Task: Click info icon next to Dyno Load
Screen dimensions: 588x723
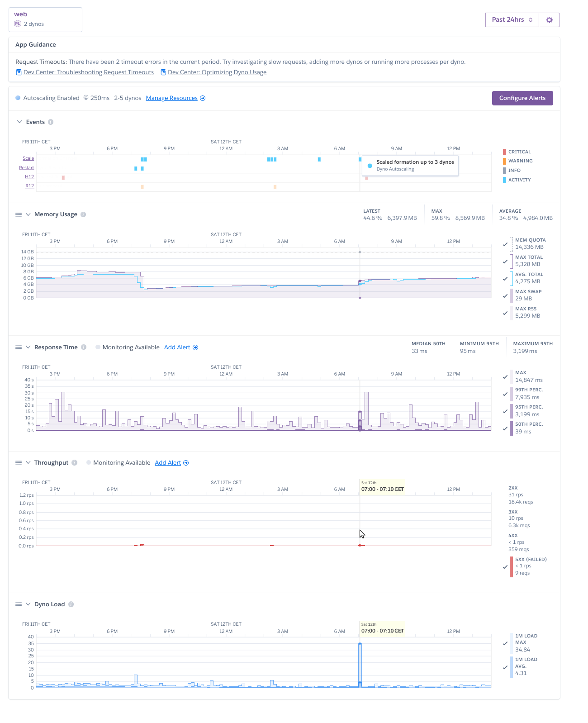Action: coord(71,604)
